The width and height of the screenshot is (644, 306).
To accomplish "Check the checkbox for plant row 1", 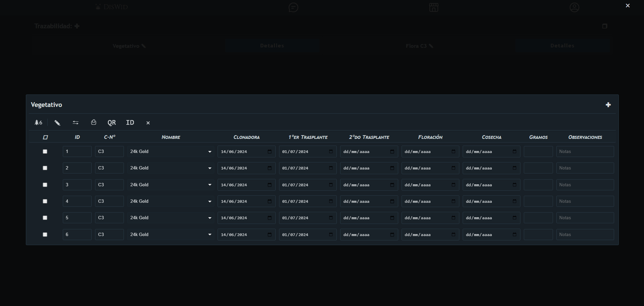I will [45, 152].
